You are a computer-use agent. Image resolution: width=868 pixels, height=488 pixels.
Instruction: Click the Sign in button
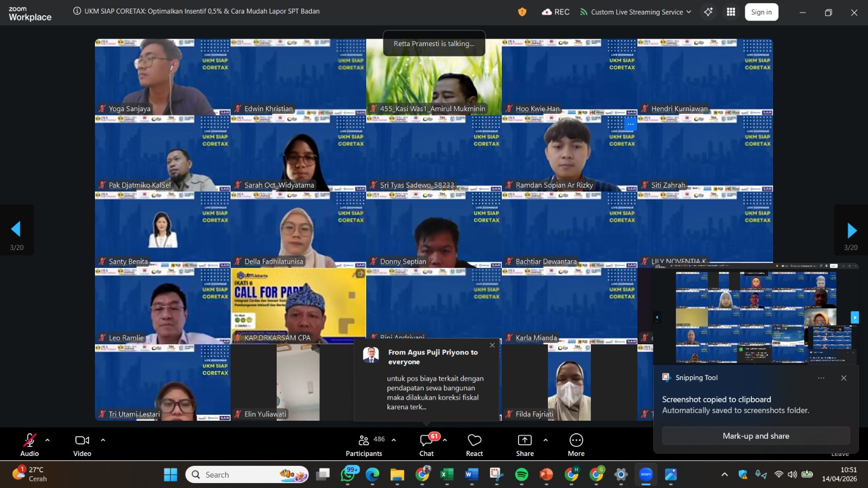[x=762, y=12]
